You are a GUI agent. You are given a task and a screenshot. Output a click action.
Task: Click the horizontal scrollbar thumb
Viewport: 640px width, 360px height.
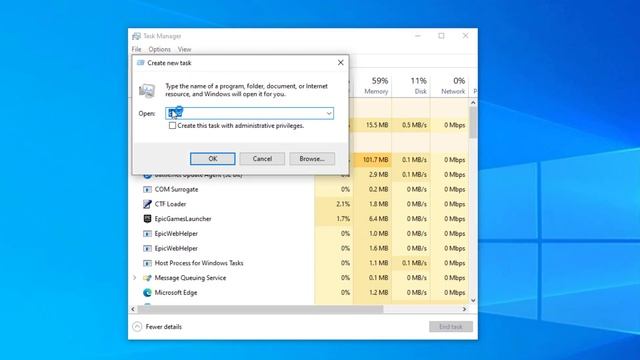pos(261,309)
